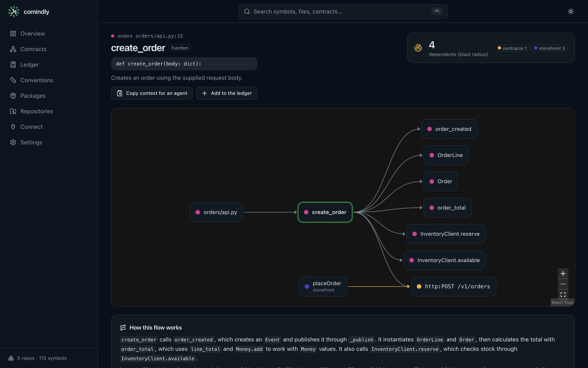Click the Function type badge
The image size is (588, 368).
click(x=180, y=48)
